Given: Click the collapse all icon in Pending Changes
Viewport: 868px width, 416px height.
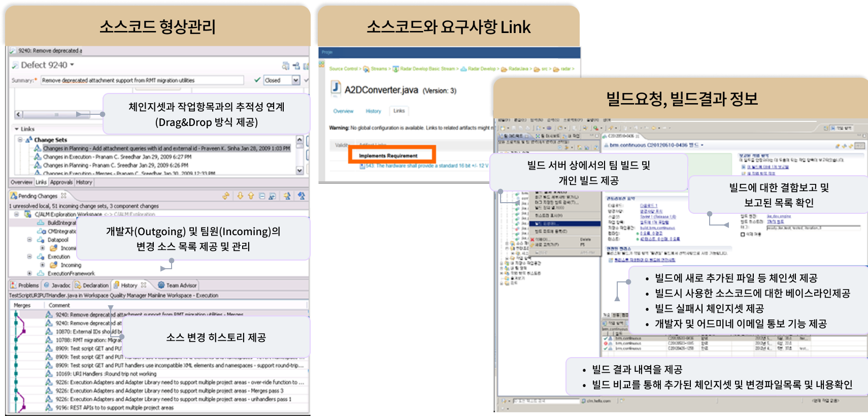Looking at the screenshot, I should click(262, 196).
